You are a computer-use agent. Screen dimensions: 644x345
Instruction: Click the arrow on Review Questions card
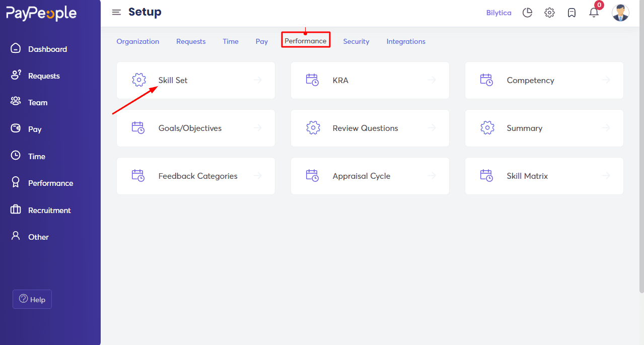point(432,128)
